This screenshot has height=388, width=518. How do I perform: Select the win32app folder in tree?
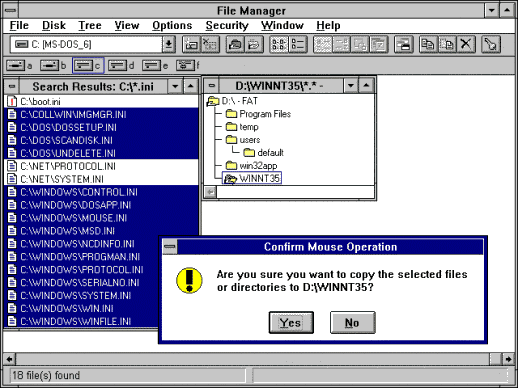click(x=251, y=166)
